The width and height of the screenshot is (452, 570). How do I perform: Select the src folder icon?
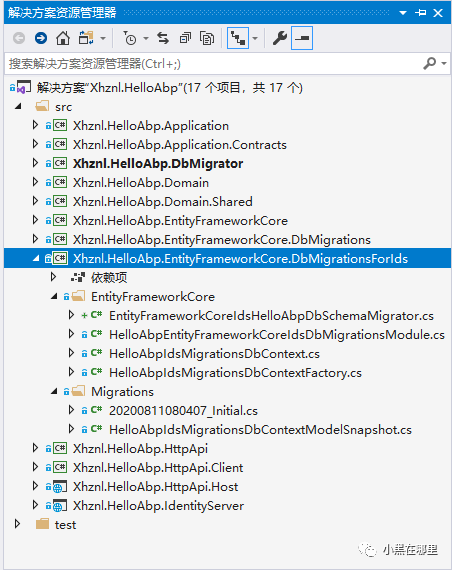[42, 106]
